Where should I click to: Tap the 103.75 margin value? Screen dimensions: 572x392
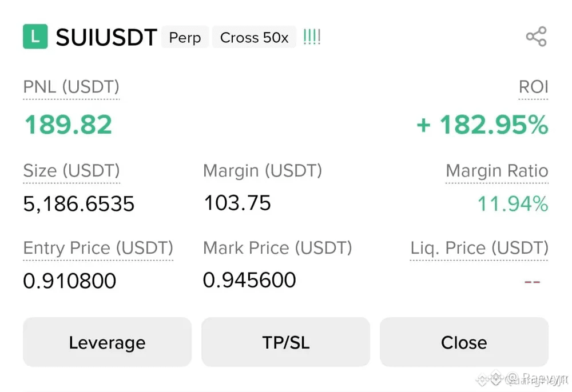click(x=237, y=203)
